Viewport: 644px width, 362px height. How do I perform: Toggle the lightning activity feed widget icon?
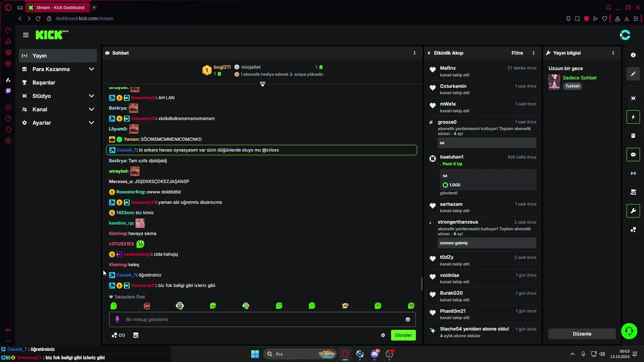[x=633, y=117]
